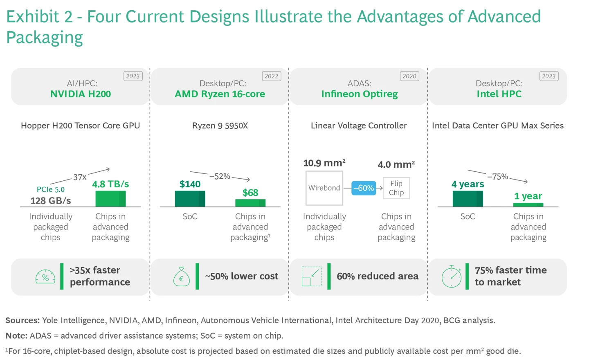Click the 4.0 mm² value
The width and height of the screenshot is (589, 364).
(x=396, y=165)
